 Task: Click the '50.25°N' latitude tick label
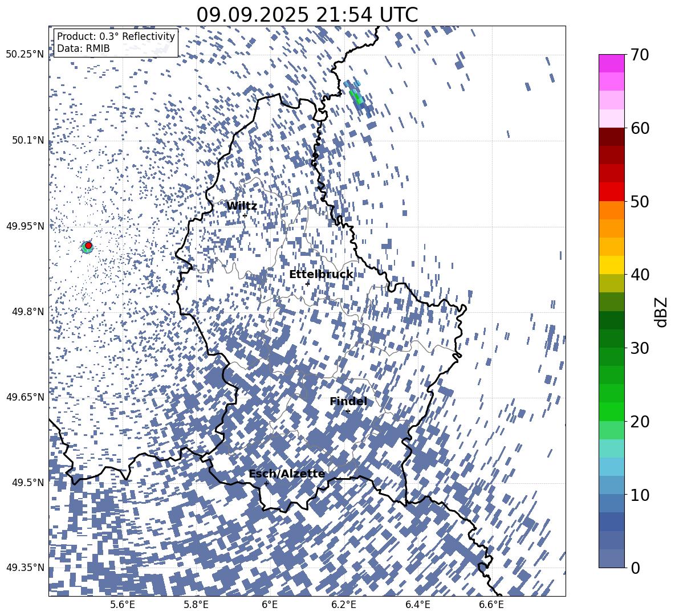pyautogui.click(x=25, y=55)
